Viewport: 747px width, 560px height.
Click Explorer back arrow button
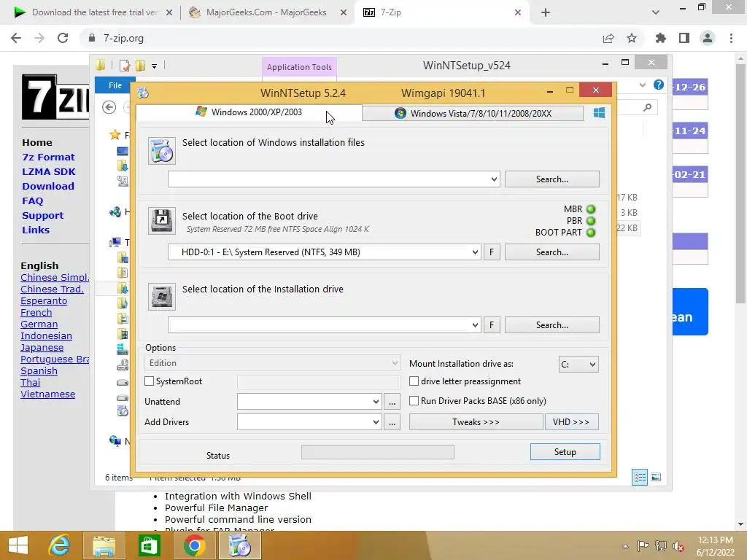pyautogui.click(x=109, y=107)
